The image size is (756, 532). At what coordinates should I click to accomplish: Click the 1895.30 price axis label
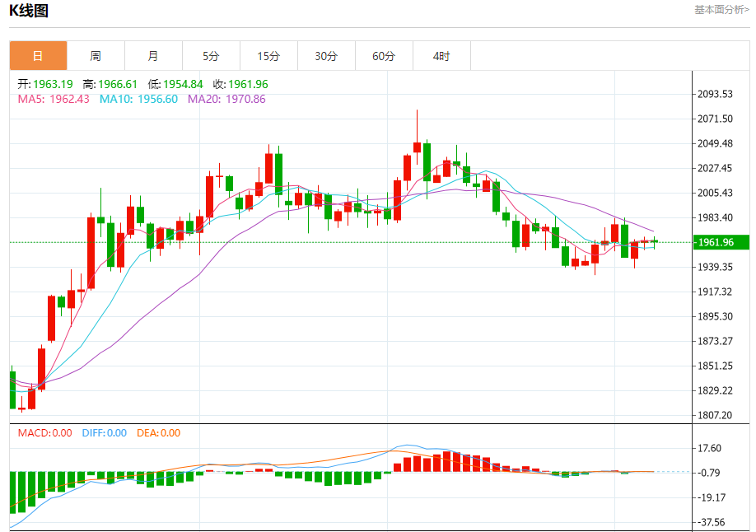pyautogui.click(x=715, y=316)
